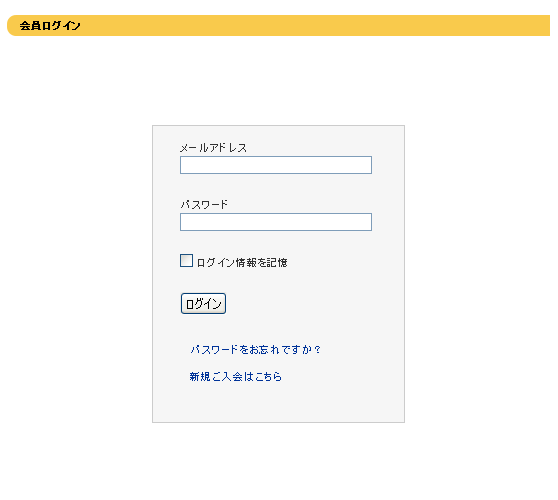The image size is (558, 500).
Task: Follow the 新規ご入会はこちら link
Action: pyautogui.click(x=236, y=377)
